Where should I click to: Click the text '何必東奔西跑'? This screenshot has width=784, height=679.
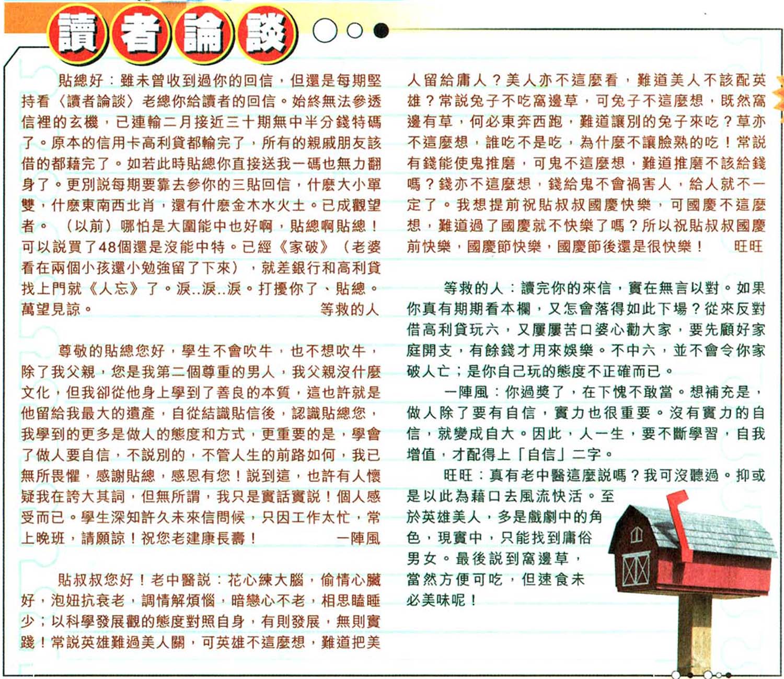pyautogui.click(x=517, y=122)
